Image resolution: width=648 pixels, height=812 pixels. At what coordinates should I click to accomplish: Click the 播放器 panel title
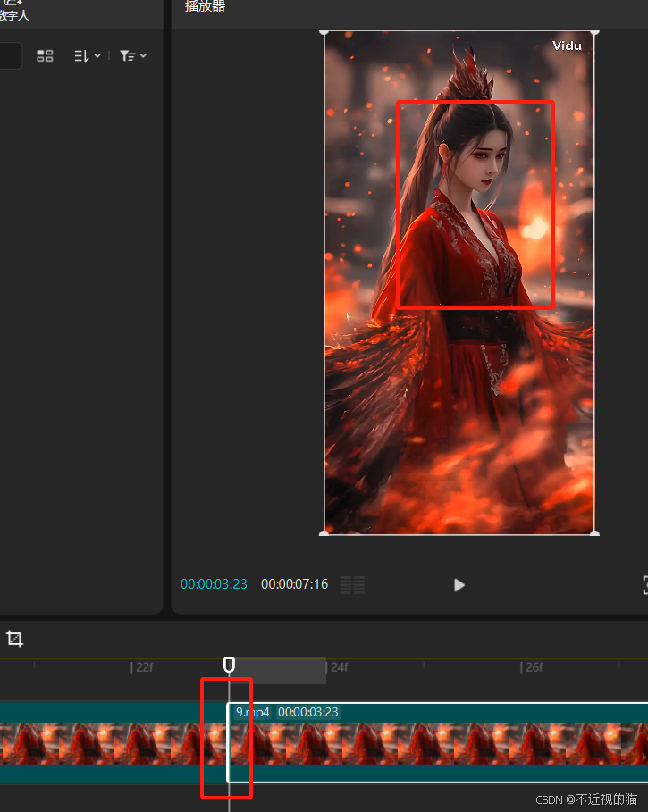click(x=205, y=7)
